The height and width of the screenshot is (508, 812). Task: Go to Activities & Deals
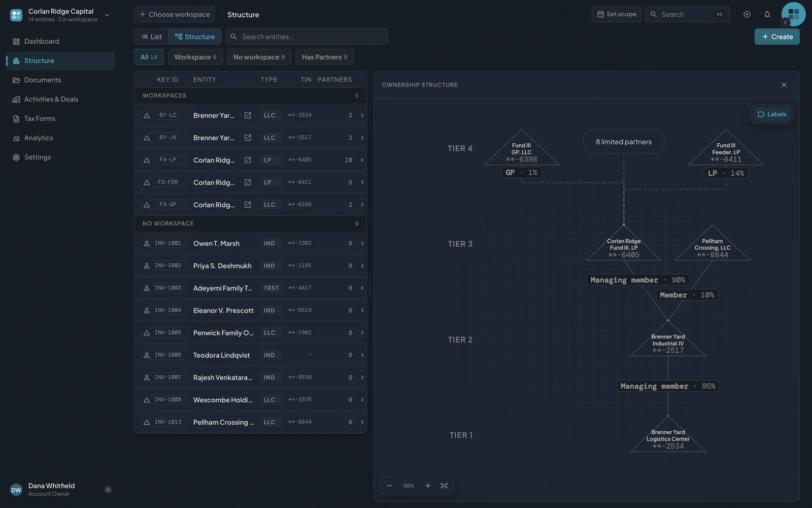[x=60, y=99]
